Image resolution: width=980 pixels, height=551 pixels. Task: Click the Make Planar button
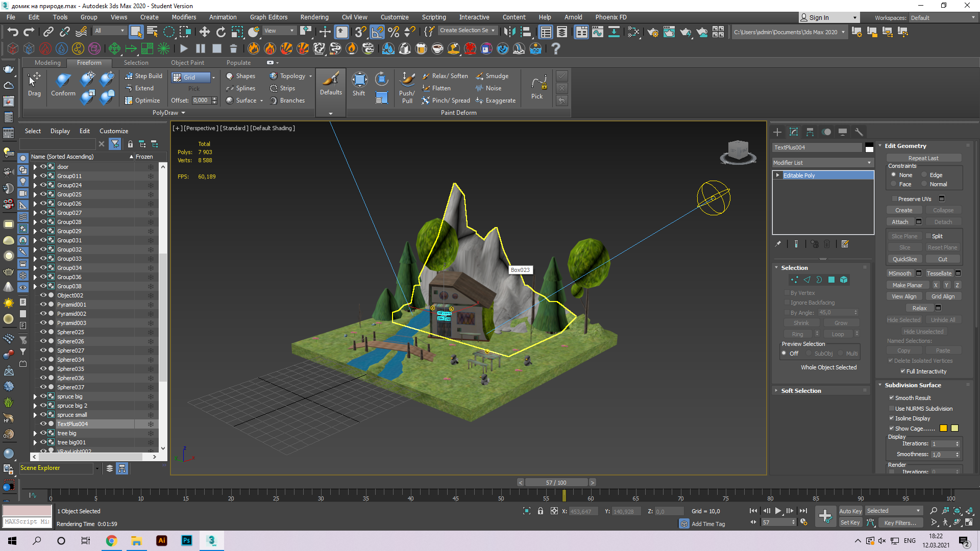[x=907, y=285]
